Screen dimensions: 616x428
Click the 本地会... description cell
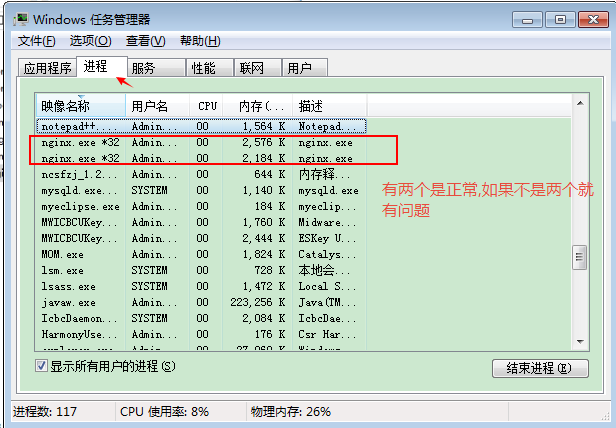coord(323,270)
